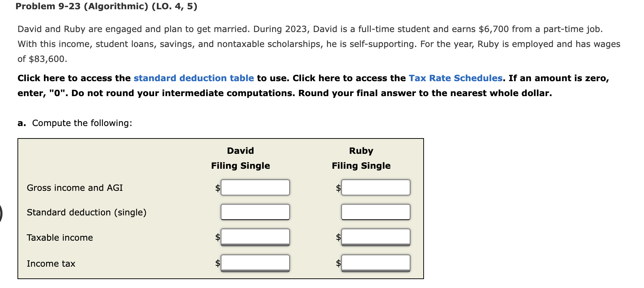Click Ruby's Income tax input field

tap(375, 263)
